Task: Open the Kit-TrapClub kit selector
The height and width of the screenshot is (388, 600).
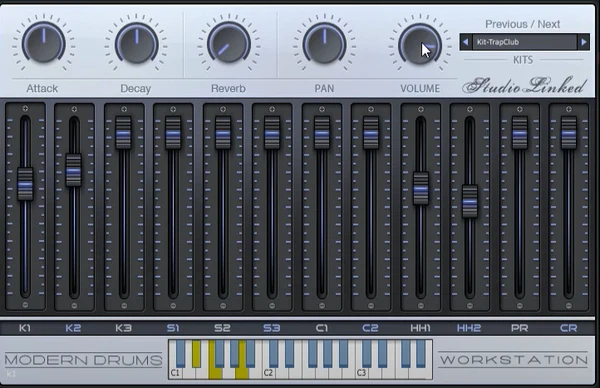Action: pos(525,42)
